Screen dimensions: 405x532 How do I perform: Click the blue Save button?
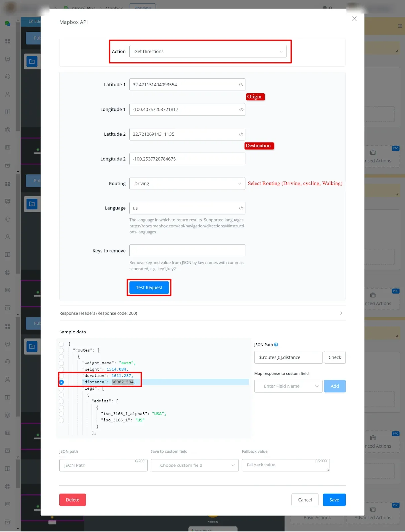334,500
